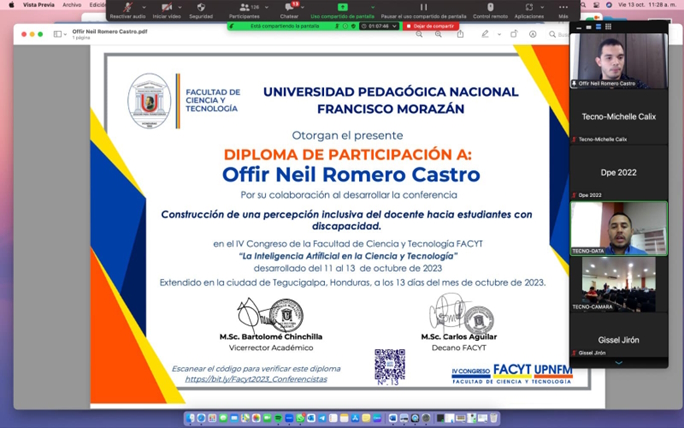Click Uso compartido de pantalla icon
Image resolution: width=684 pixels, height=428 pixels.
pos(342,9)
